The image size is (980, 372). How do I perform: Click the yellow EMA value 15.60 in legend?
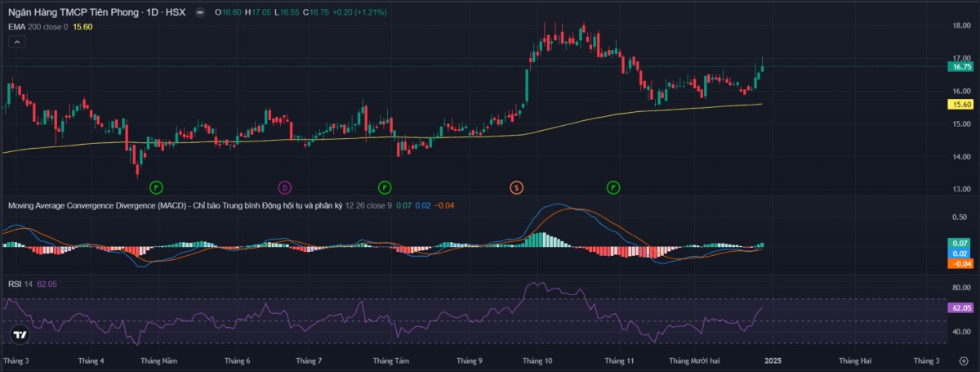(82, 27)
